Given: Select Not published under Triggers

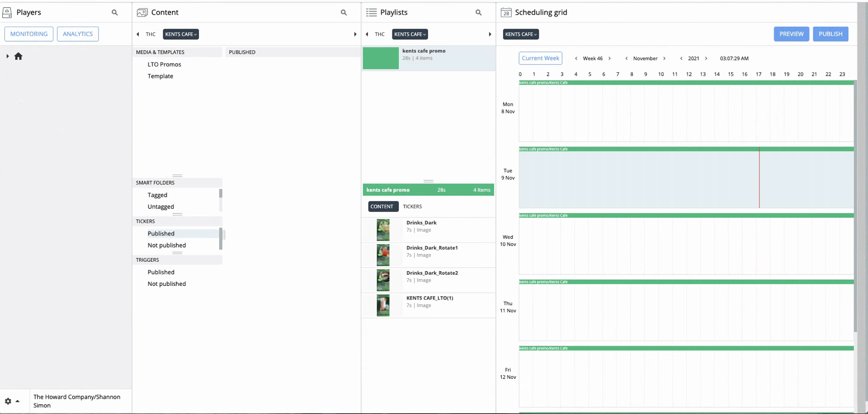Looking at the screenshot, I should (167, 284).
